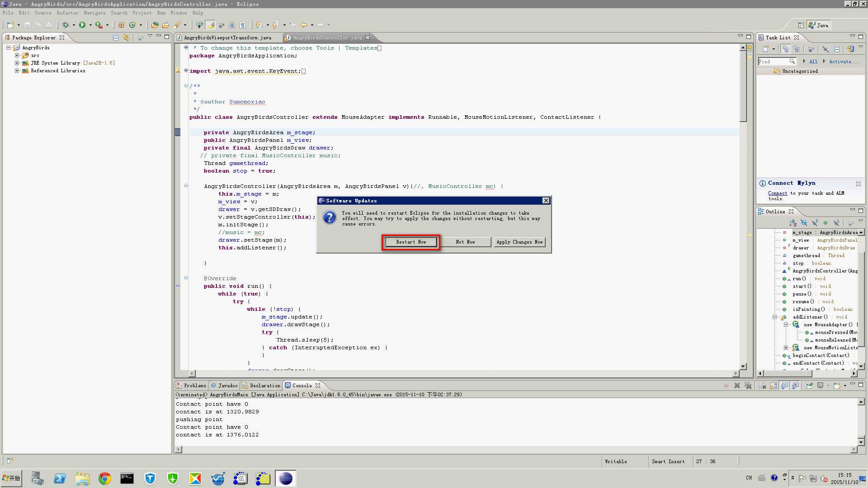Toggle Sort alphabetically in Outline

click(793, 223)
